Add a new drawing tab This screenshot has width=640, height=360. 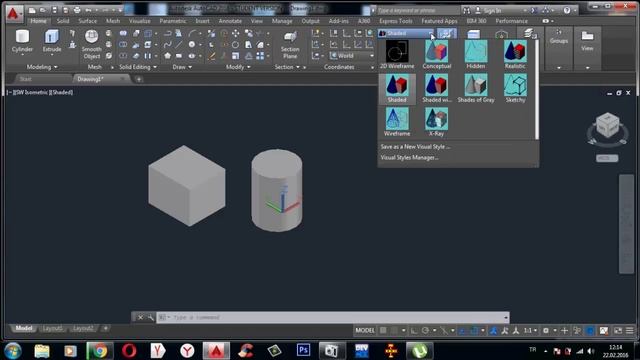(139, 79)
